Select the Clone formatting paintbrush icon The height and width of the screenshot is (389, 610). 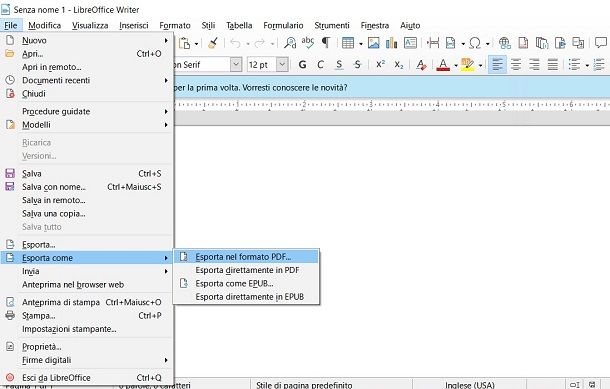click(213, 43)
